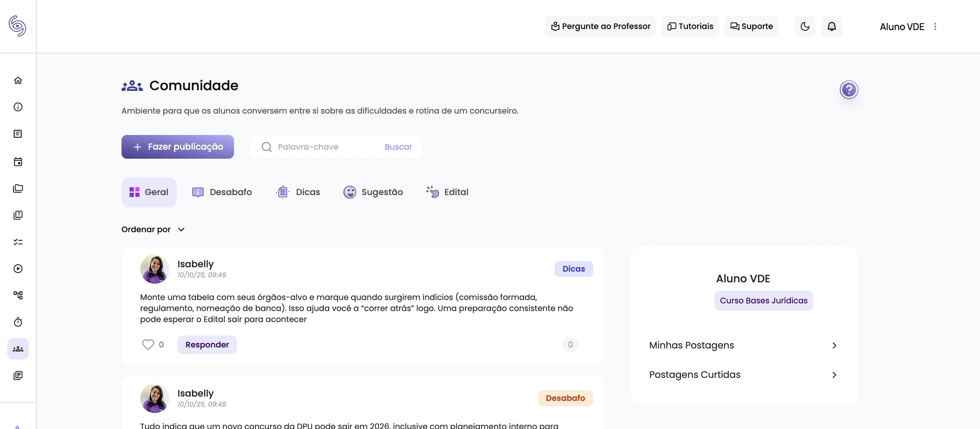Select the video play icon in the sidebar
This screenshot has height=429, width=980.
[x=18, y=268]
